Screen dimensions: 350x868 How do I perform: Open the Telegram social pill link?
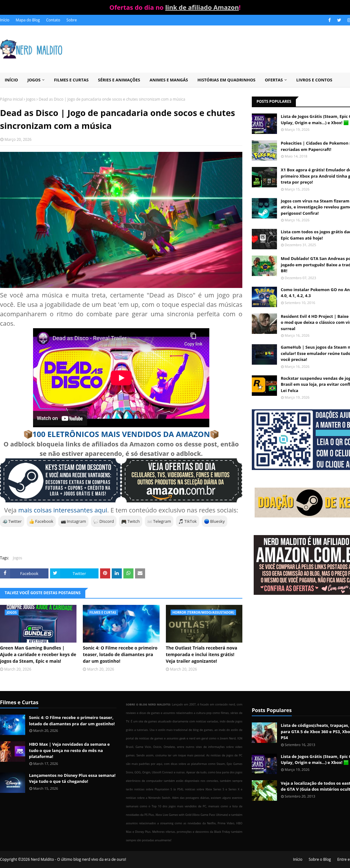point(159,521)
